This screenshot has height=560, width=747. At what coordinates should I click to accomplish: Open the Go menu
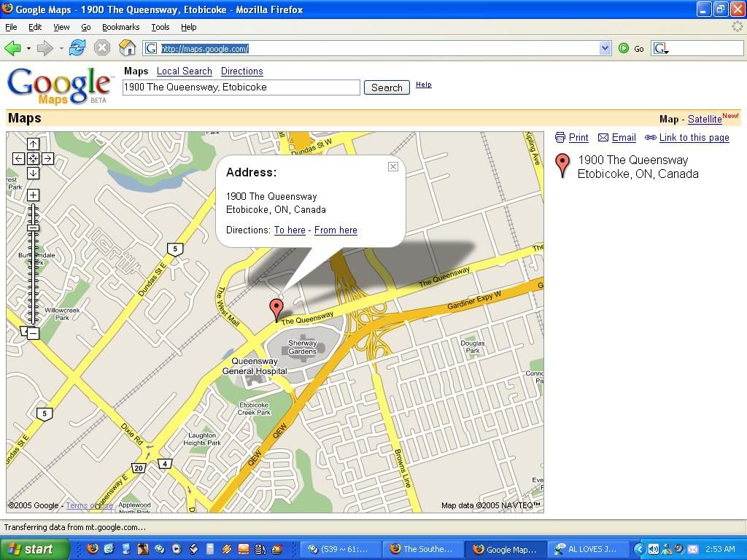[86, 27]
